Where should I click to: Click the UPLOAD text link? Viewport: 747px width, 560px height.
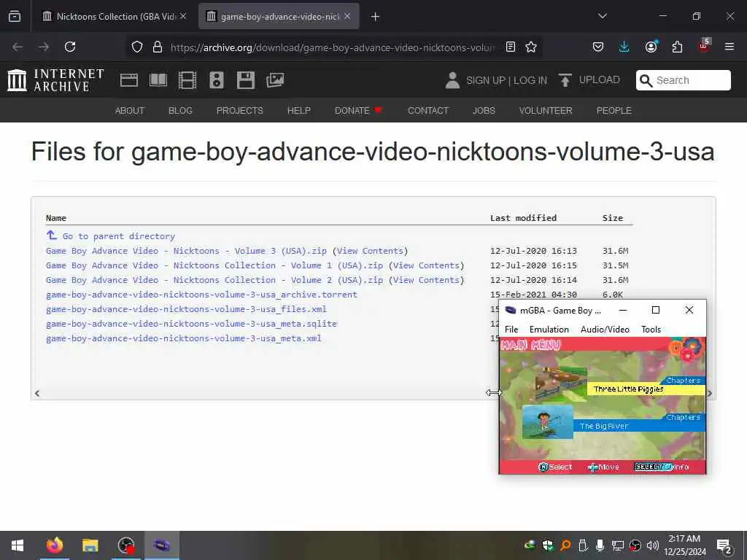[600, 79]
